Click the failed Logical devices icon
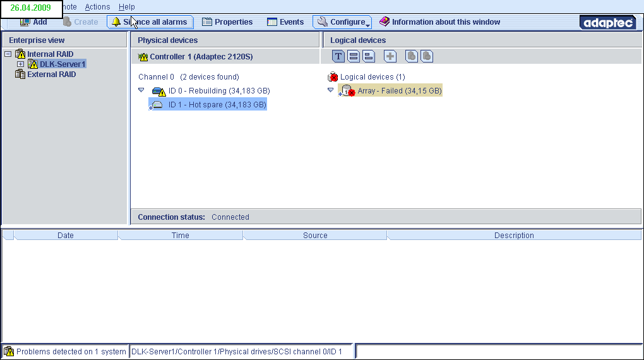The height and width of the screenshot is (360, 644). pos(333,77)
